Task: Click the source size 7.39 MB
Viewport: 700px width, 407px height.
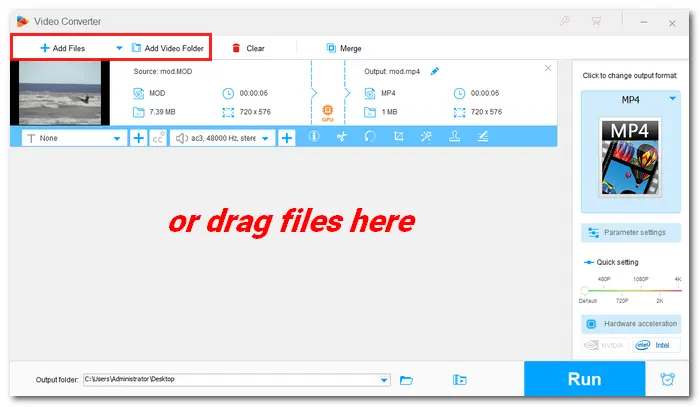Action: [x=162, y=112]
